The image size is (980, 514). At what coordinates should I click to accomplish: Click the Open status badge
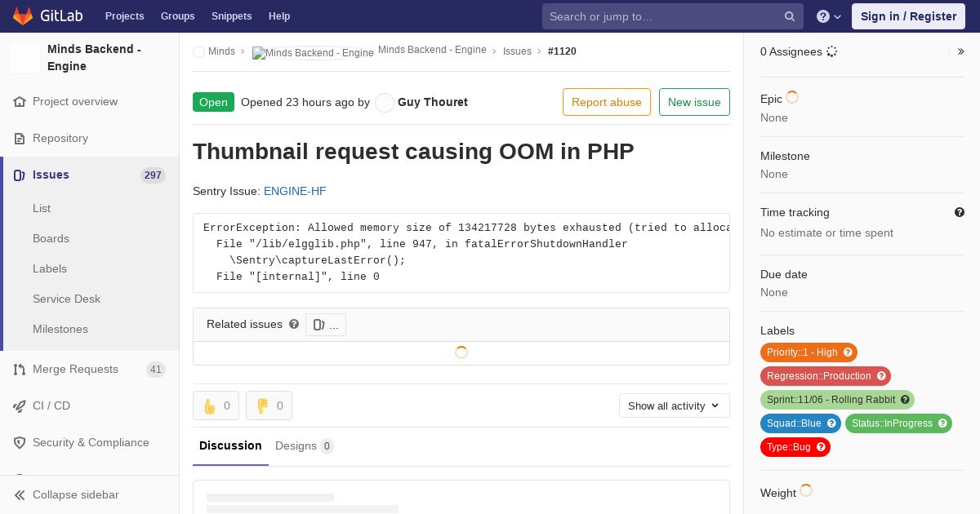[213, 102]
